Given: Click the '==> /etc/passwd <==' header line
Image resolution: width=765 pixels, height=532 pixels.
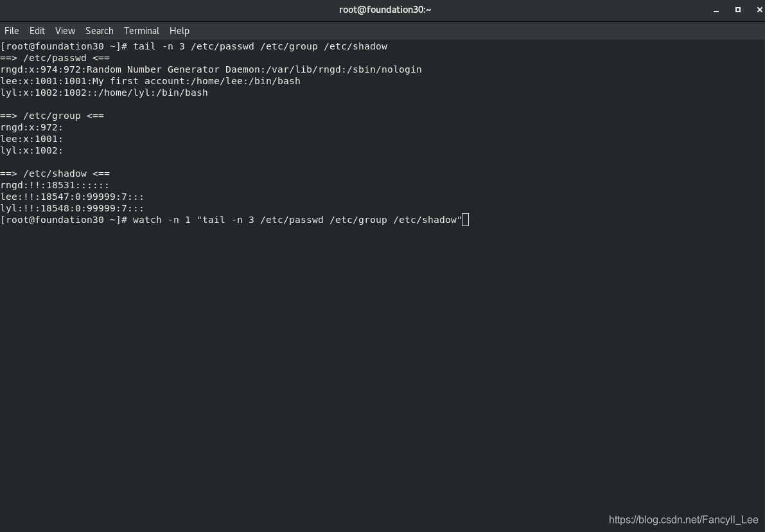Looking at the screenshot, I should 55,58.
